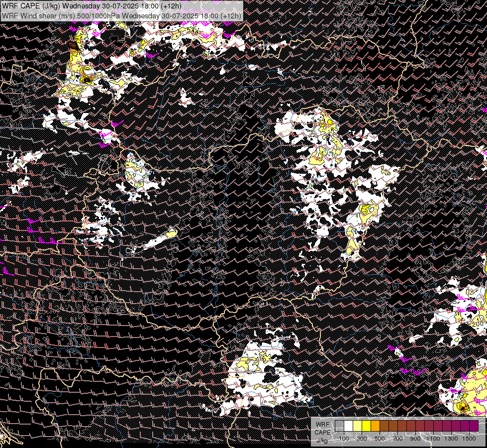Click the 300 legend label
The image size is (487, 448).
(362, 439)
